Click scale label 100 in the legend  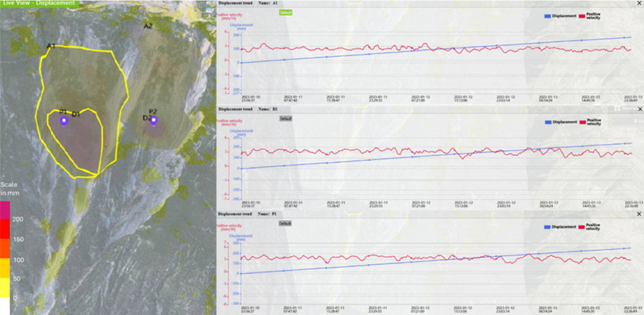[18, 260]
